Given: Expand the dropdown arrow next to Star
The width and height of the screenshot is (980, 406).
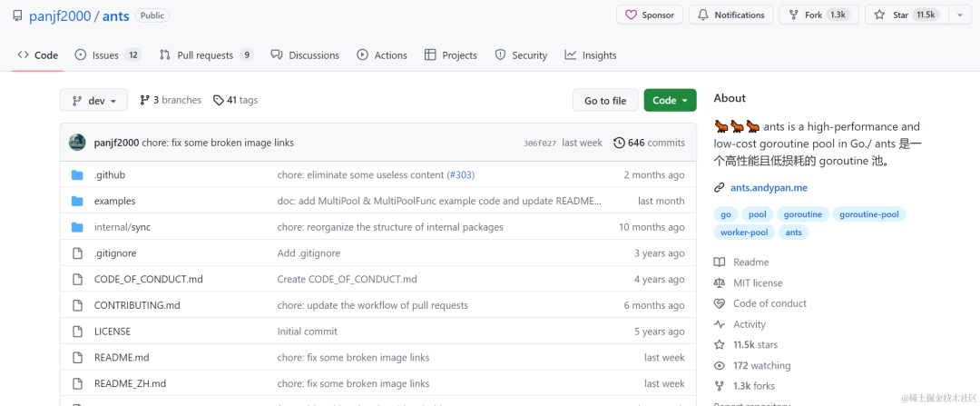Looking at the screenshot, I should [x=959, y=15].
